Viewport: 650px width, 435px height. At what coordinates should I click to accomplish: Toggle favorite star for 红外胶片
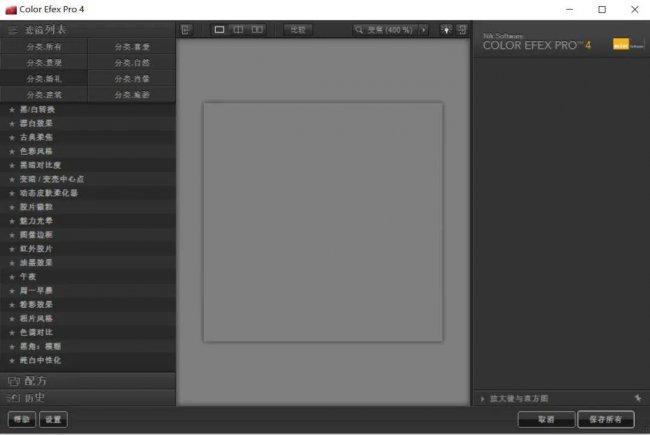tap(12, 249)
